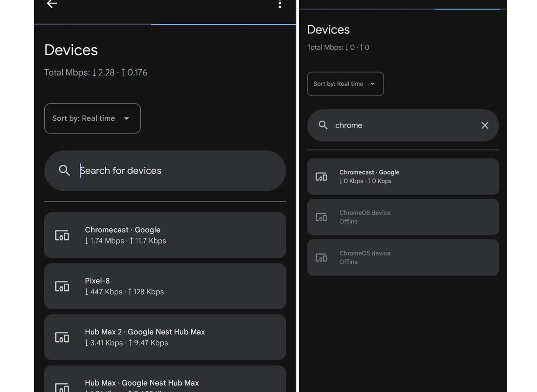
Task: Click the search field containing 'chrome'
Action: click(401, 125)
